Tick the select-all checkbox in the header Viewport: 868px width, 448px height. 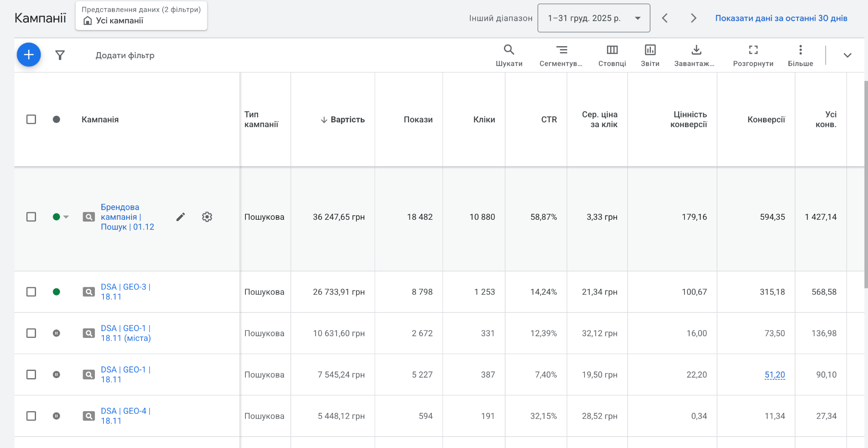(x=31, y=119)
